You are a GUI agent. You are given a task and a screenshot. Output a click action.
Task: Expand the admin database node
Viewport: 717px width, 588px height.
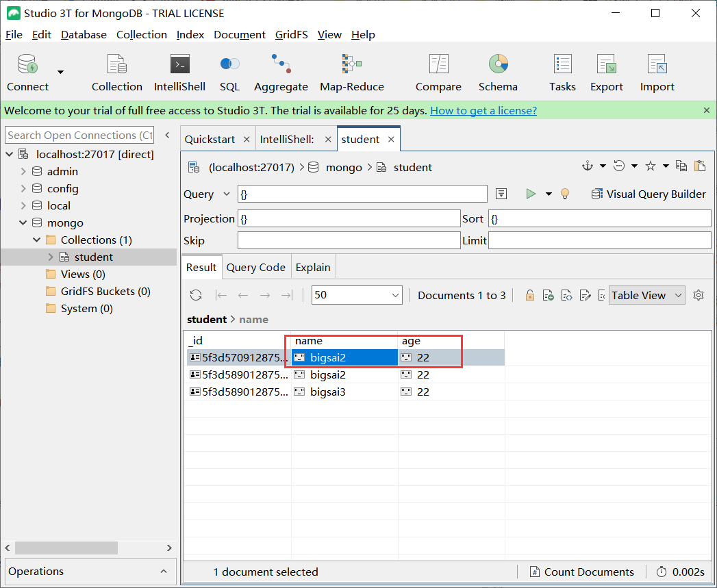[23, 171]
